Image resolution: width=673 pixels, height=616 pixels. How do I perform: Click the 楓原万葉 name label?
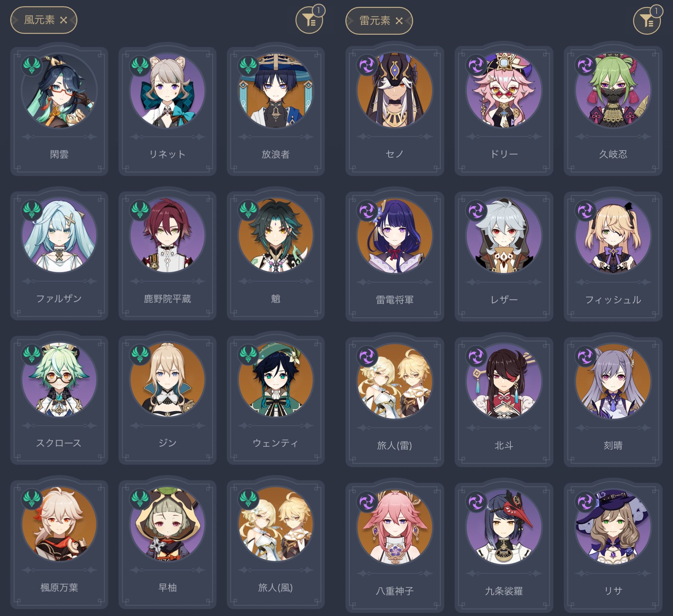tap(59, 587)
